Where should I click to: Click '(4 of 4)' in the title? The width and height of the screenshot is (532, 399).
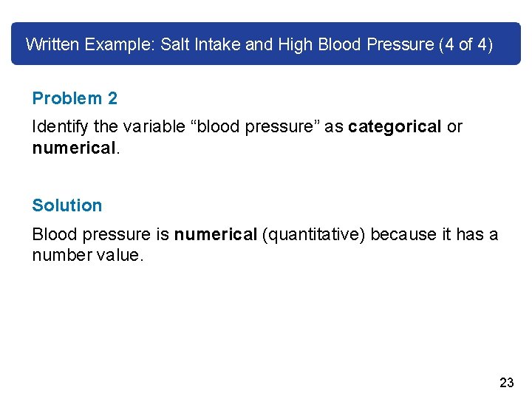click(x=465, y=44)
